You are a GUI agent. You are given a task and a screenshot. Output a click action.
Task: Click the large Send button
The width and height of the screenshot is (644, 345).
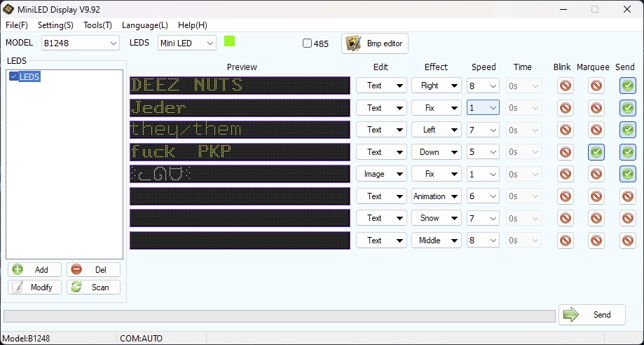click(x=591, y=315)
